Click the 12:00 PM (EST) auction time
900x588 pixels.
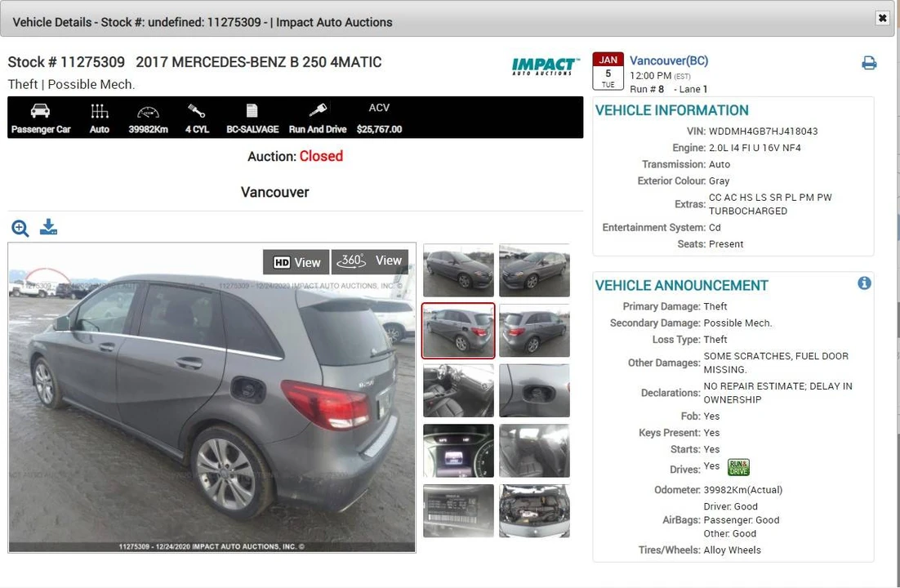pyautogui.click(x=660, y=76)
